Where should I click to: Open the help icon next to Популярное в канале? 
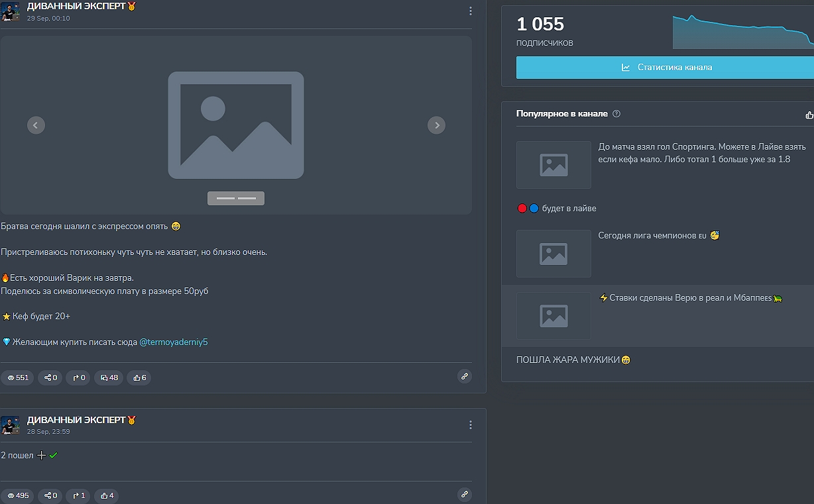(616, 114)
